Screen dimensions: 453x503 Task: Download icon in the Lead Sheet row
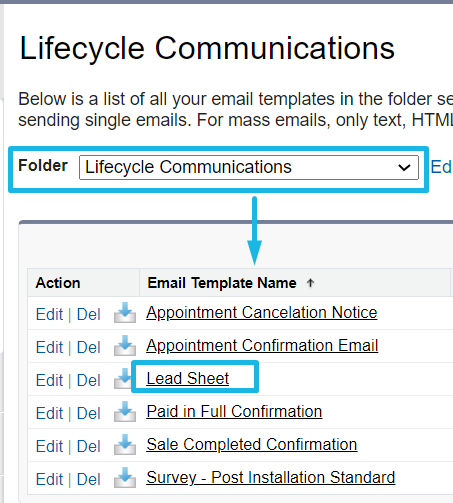click(123, 379)
